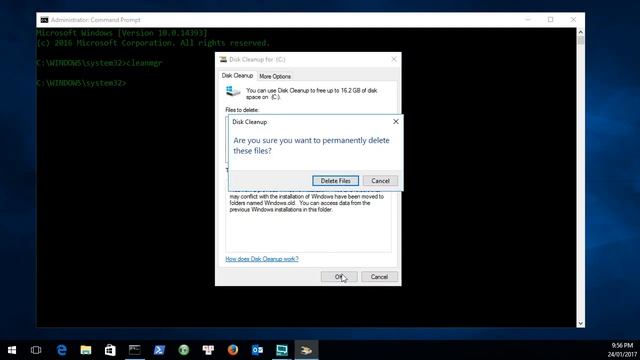Click the 'cleanmgr' command text in Command Prompt

[144, 63]
